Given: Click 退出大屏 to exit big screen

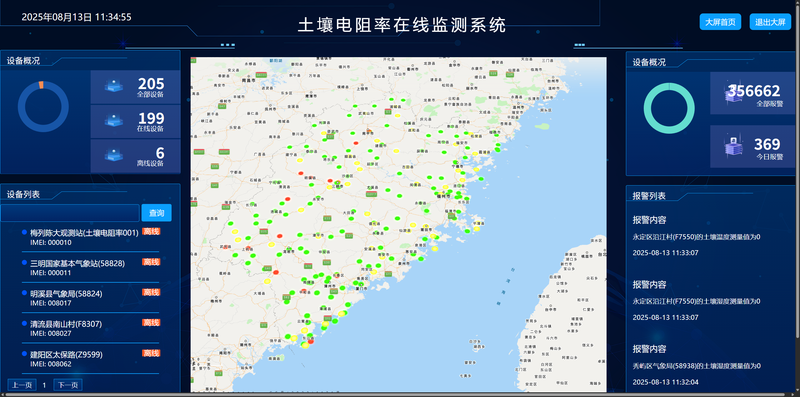Looking at the screenshot, I should (770, 22).
